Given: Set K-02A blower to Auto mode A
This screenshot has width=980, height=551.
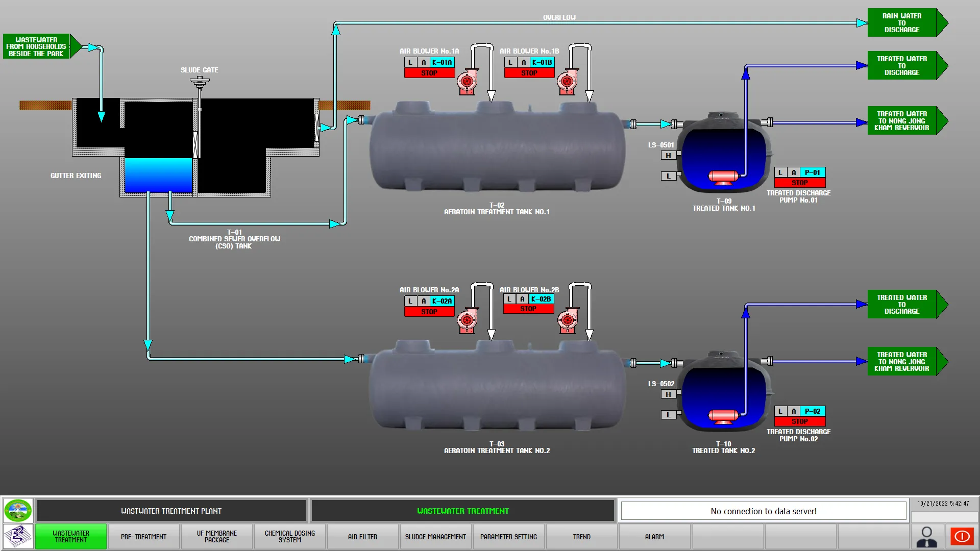Looking at the screenshot, I should 424,301.
